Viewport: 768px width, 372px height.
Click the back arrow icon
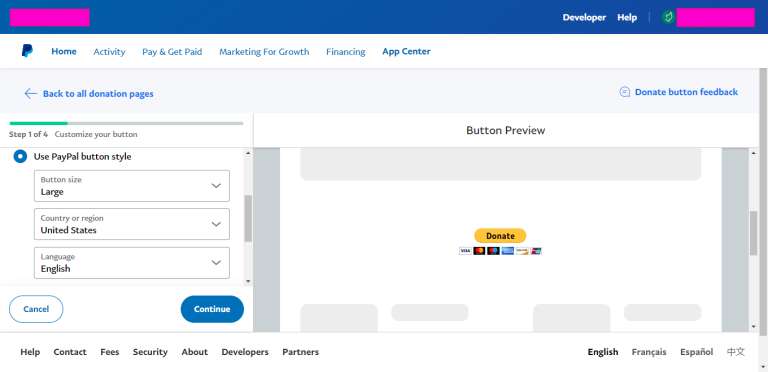(30, 93)
